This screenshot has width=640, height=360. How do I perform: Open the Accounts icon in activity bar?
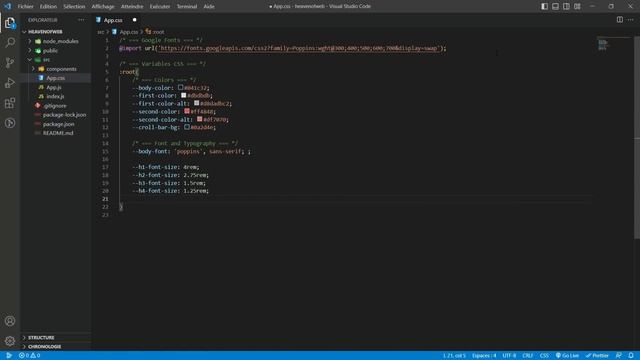(x=10, y=321)
